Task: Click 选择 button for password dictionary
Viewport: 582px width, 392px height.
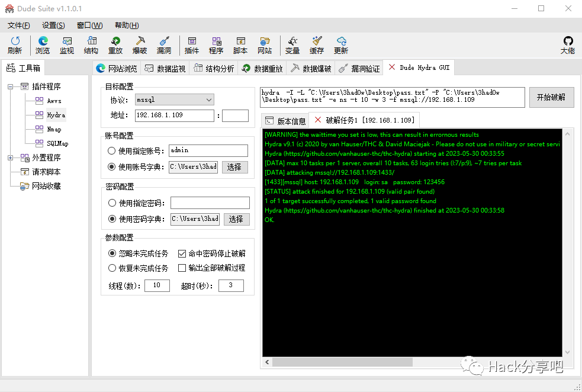Action: point(236,219)
